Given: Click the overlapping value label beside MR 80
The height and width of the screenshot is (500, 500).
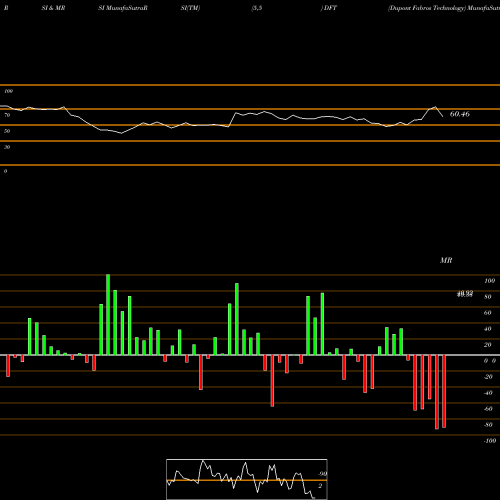Looking at the screenshot, I should pyautogui.click(x=465, y=294).
